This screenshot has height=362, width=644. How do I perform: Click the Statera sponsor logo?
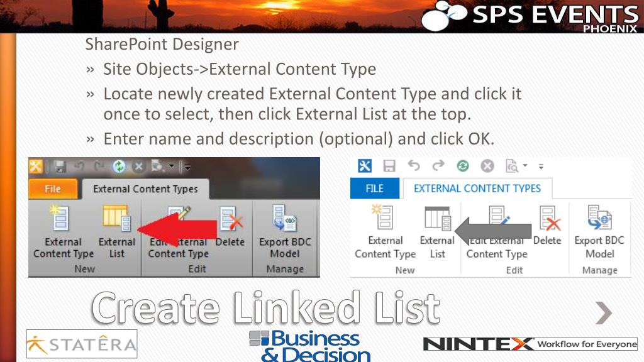[82, 344]
